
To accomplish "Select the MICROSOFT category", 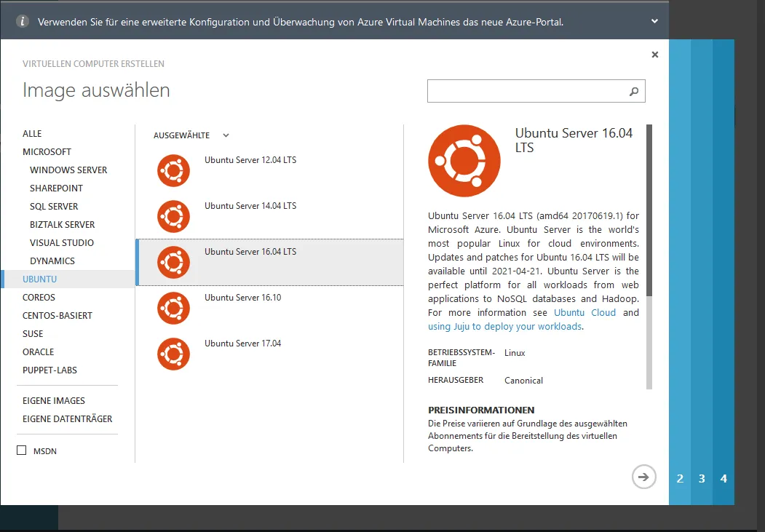I will point(47,151).
